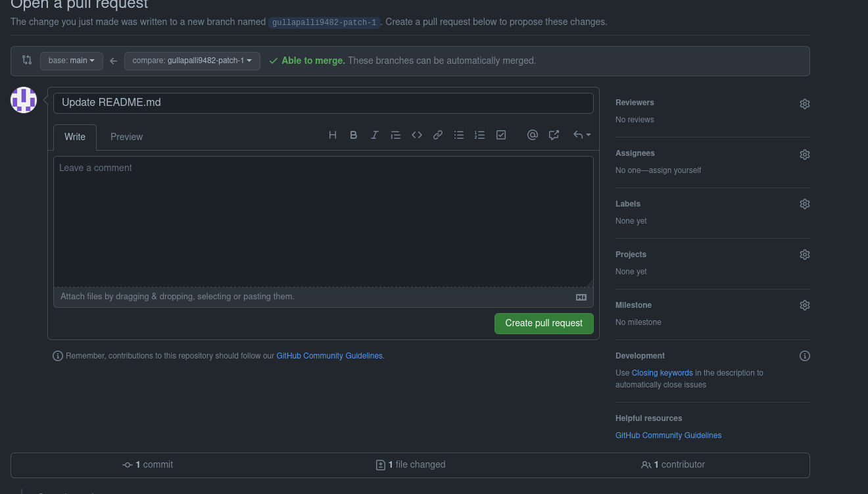This screenshot has width=868, height=494.
Task: Click the Able to merge status text
Action: tap(313, 61)
